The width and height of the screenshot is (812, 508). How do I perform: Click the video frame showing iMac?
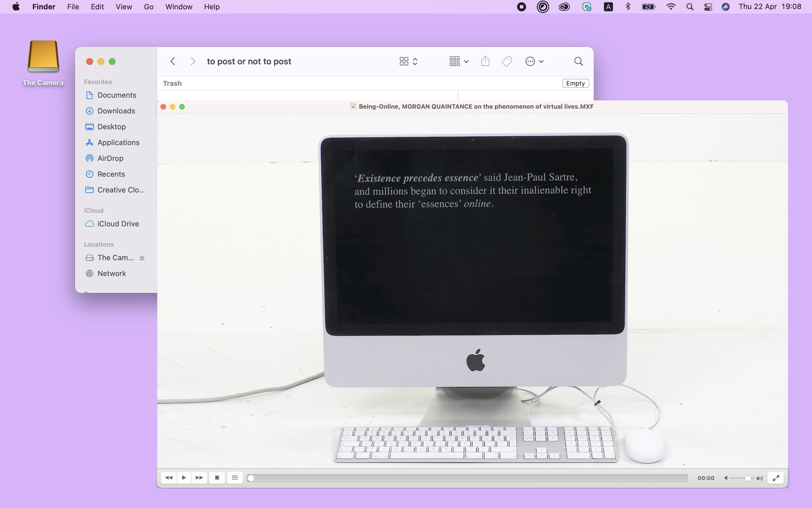[x=473, y=291]
